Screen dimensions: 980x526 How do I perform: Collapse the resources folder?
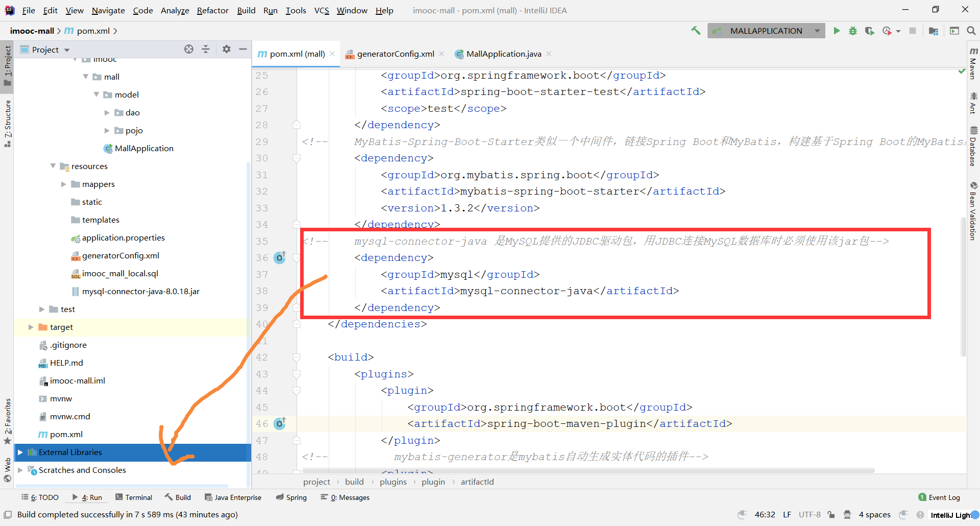coord(53,166)
